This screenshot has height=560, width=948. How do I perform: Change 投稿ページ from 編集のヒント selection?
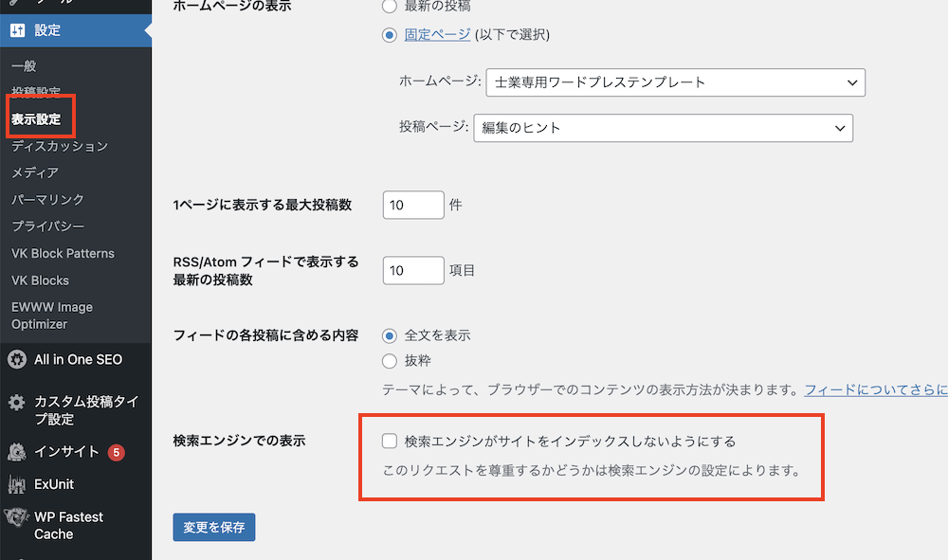(x=667, y=128)
